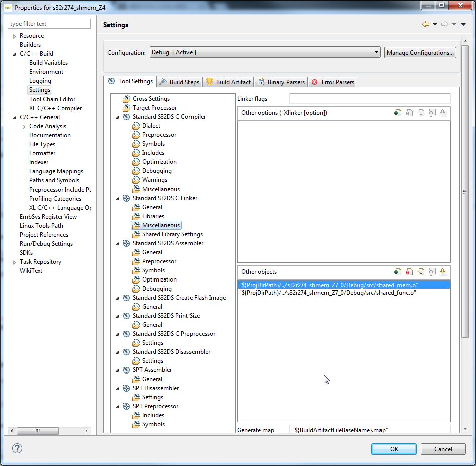Image resolution: width=476 pixels, height=466 pixels.
Task: Click the Standard S32DS C Linker tool icon
Action: click(126, 198)
